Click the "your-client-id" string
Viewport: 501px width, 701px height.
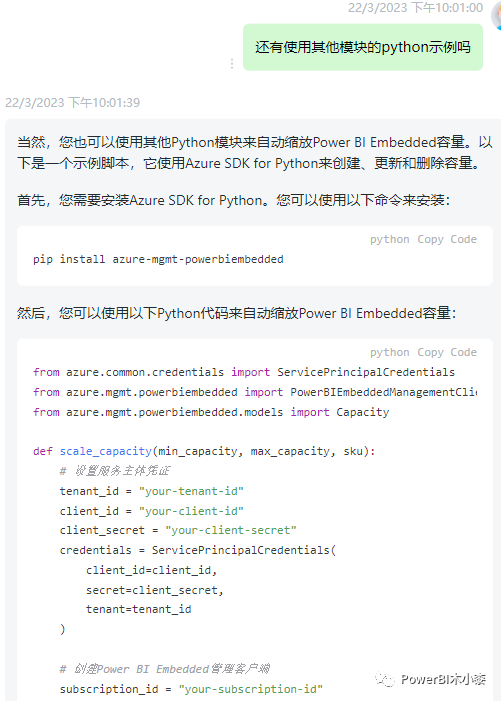point(191,511)
